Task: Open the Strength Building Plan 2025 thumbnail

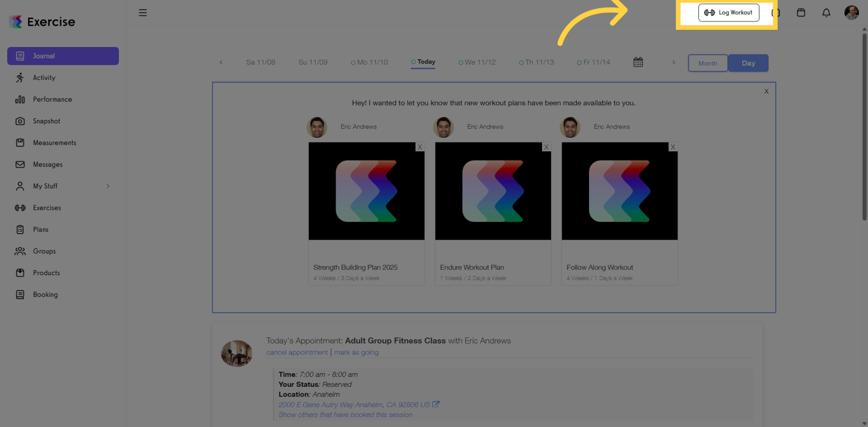Action: click(366, 191)
